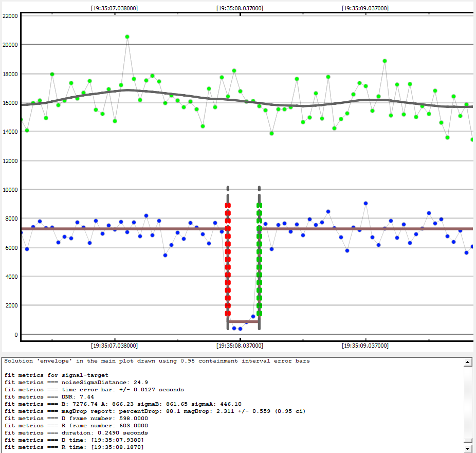Image resolution: width=476 pixels, height=453 pixels.
Task: Click the scroll-down arrow of the fit metrics panel
Action: click(x=468, y=448)
